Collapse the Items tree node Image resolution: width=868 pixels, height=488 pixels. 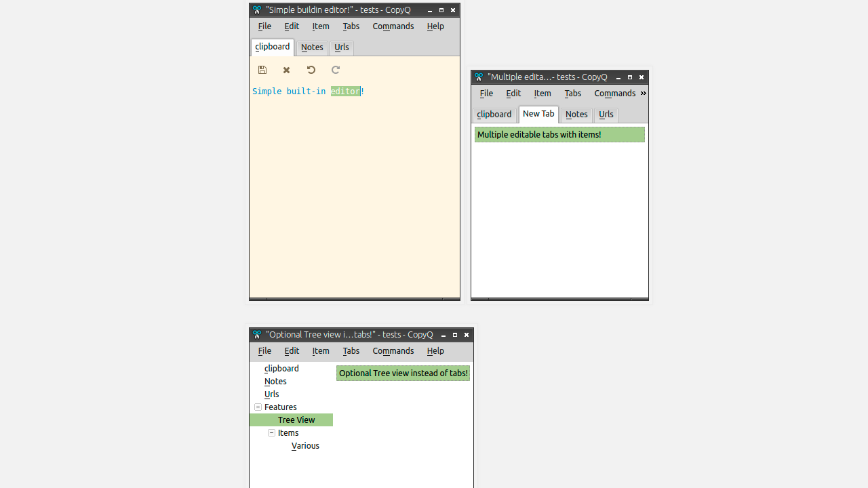[271, 433]
